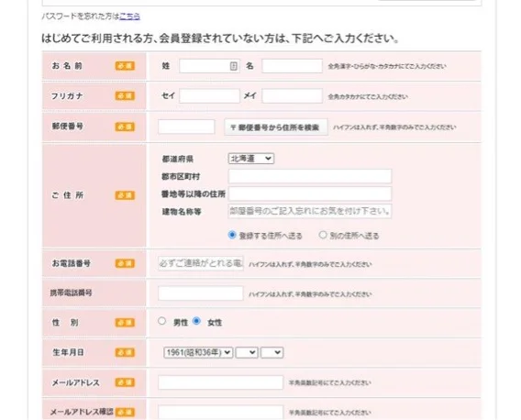Select the 登録する住所へ送る radio button
This screenshot has height=420, width=521.
pos(232,235)
